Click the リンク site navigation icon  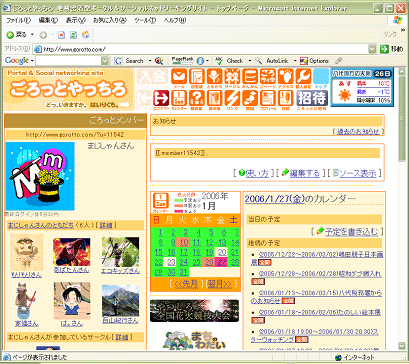[x=232, y=98]
